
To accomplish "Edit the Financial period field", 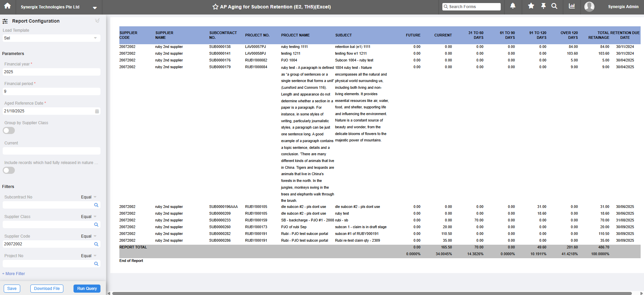I will [52, 91].
